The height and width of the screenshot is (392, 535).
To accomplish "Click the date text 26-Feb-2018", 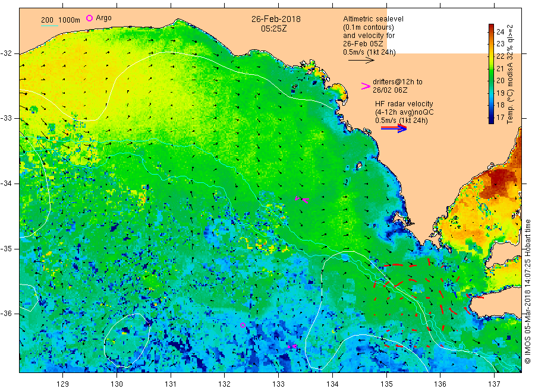I will 276,19.
